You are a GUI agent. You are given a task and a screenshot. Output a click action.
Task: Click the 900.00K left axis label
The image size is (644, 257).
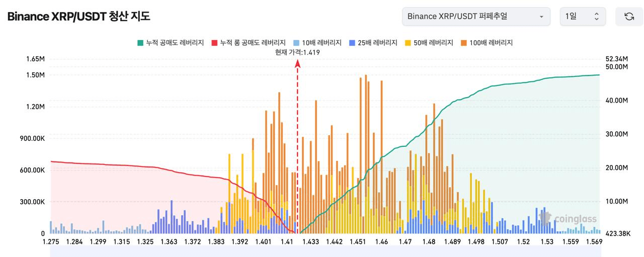[x=32, y=138]
